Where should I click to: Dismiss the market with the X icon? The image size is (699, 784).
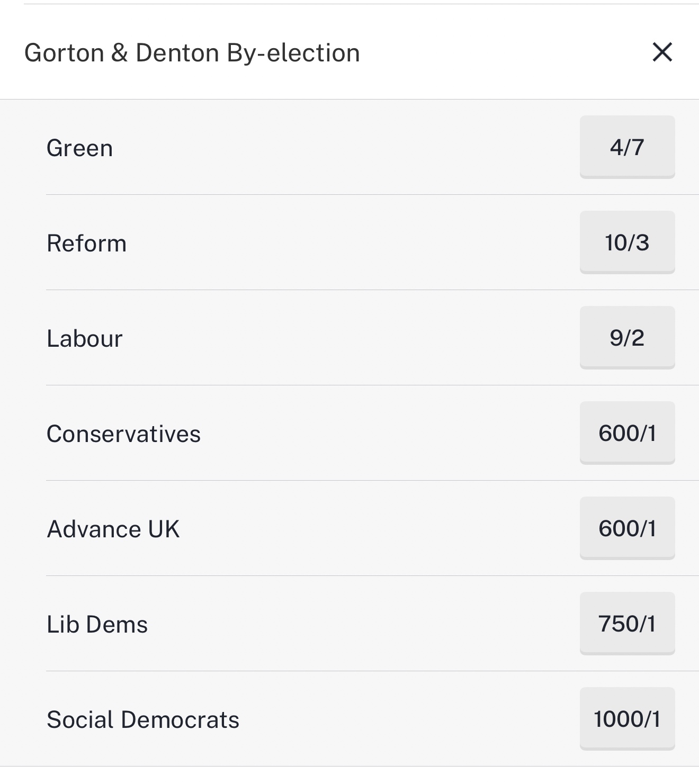[x=662, y=52]
